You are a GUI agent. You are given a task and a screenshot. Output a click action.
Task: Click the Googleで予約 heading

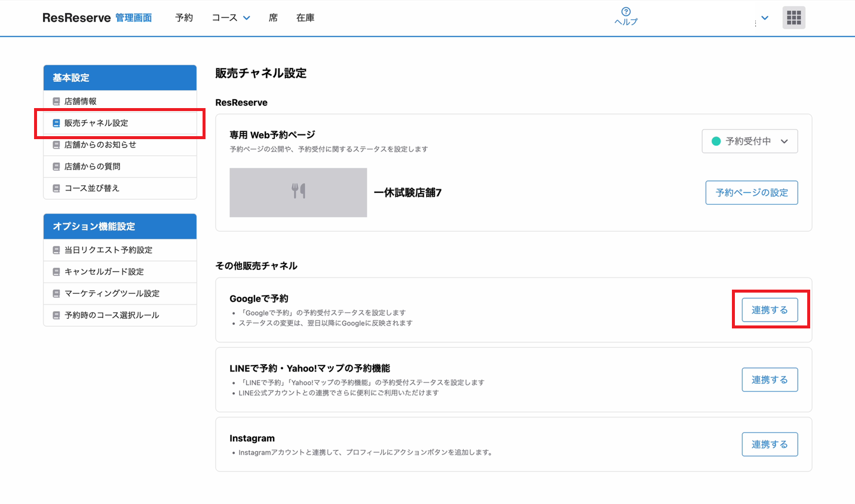coord(259,299)
